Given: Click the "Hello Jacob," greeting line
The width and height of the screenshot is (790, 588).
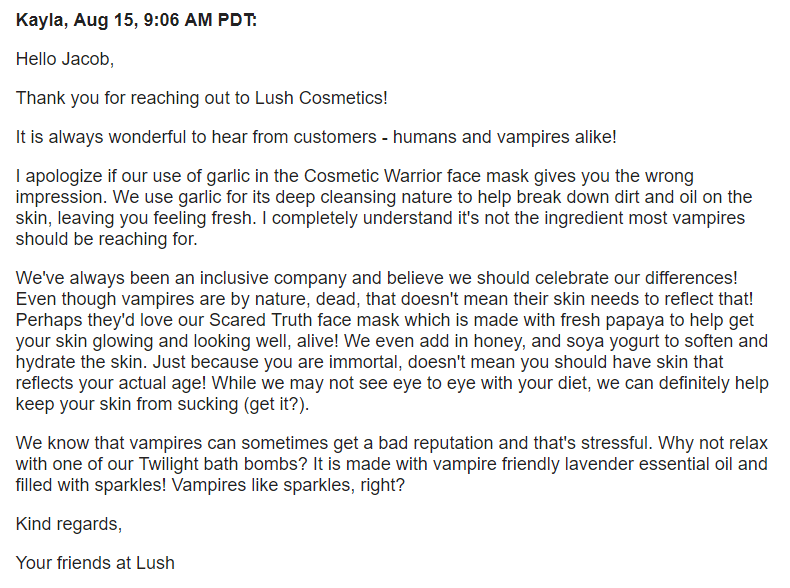Looking at the screenshot, I should (65, 59).
